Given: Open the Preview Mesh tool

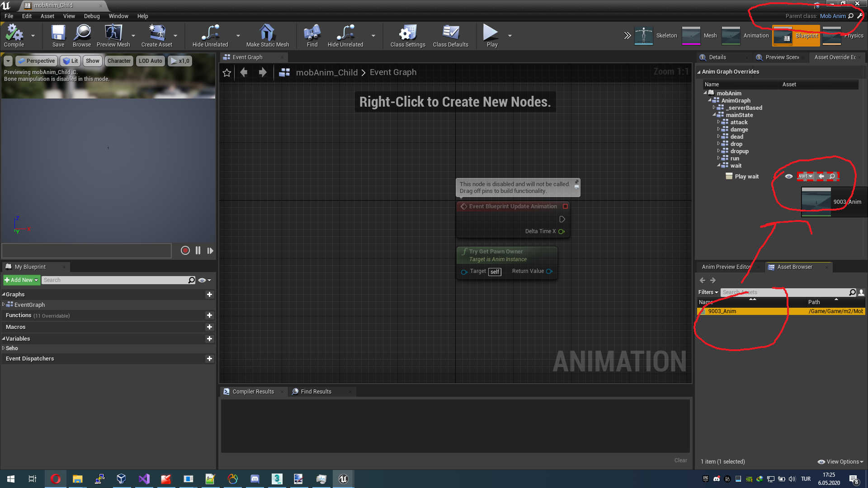Looking at the screenshot, I should 113,36.
